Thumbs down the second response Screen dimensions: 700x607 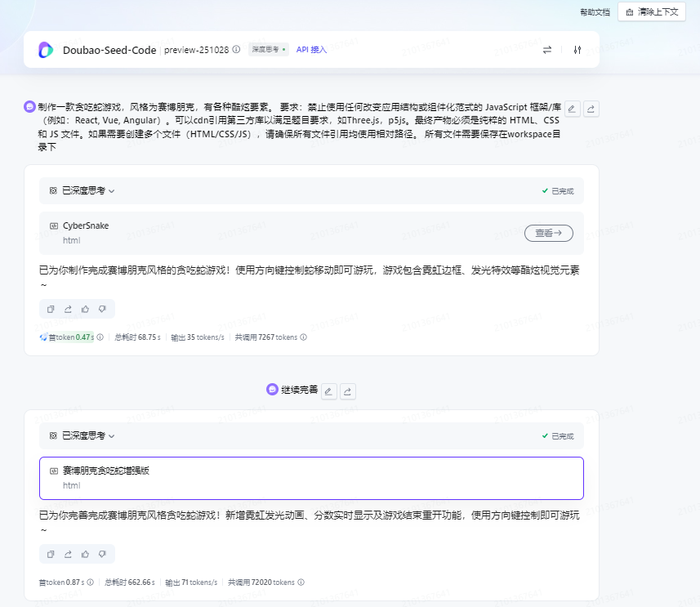coord(102,554)
